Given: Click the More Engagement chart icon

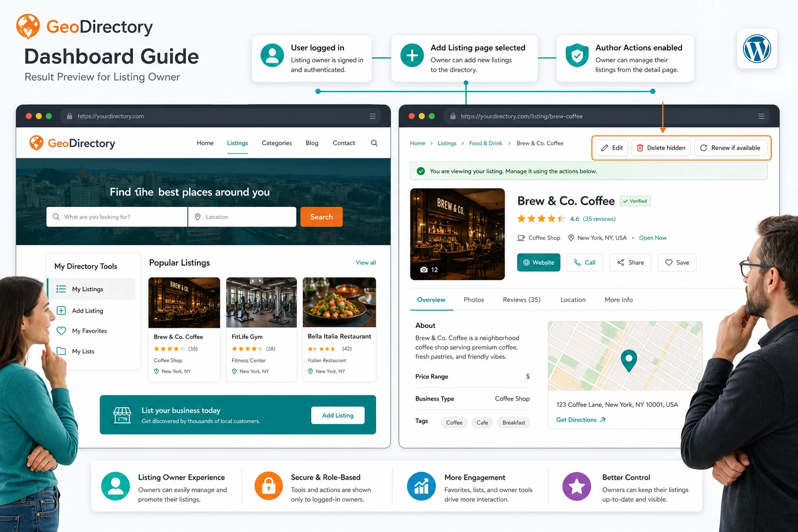Looking at the screenshot, I should pos(421,486).
